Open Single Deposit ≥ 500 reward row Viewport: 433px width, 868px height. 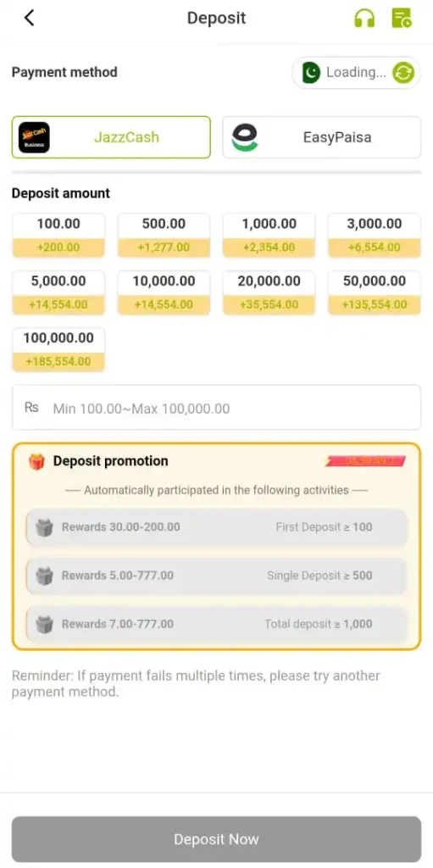(217, 576)
